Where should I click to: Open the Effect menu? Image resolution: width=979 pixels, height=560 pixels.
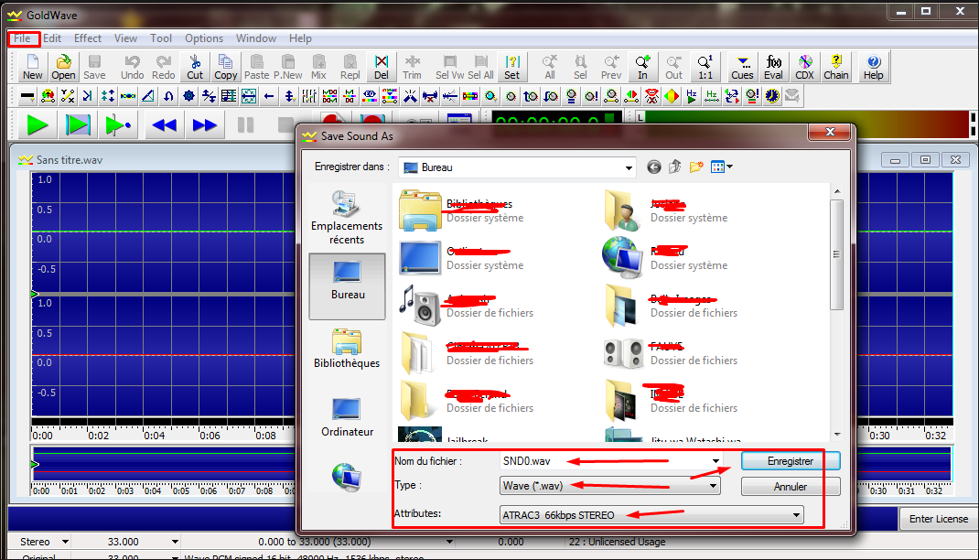[x=88, y=38]
